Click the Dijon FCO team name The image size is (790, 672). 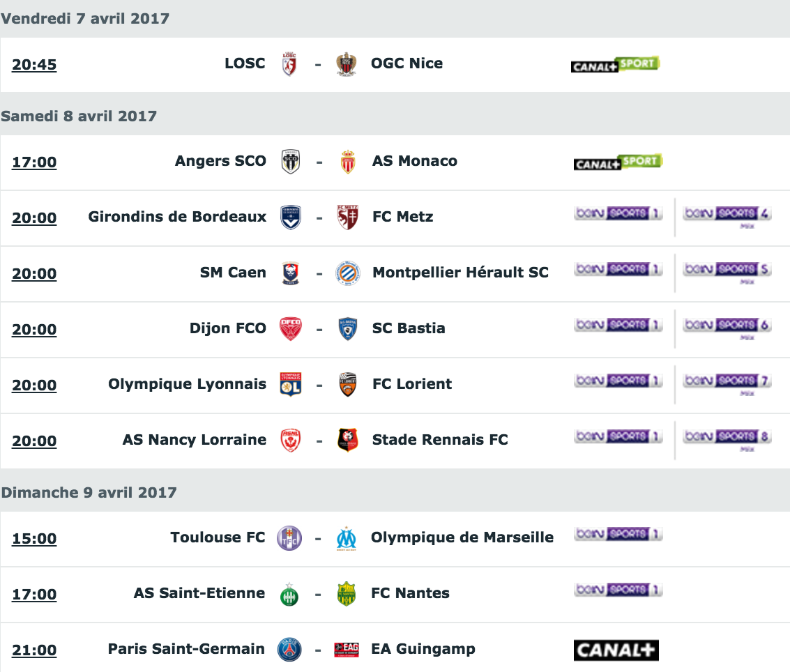tap(228, 328)
